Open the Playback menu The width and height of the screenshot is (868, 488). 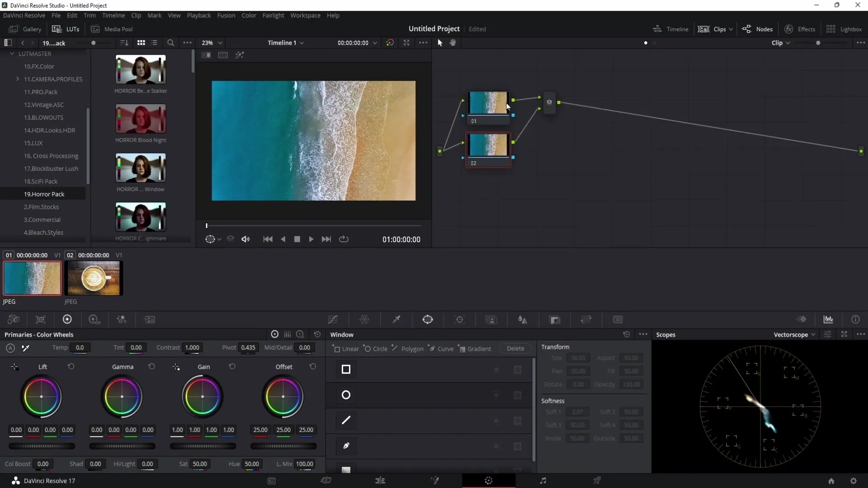[198, 15]
